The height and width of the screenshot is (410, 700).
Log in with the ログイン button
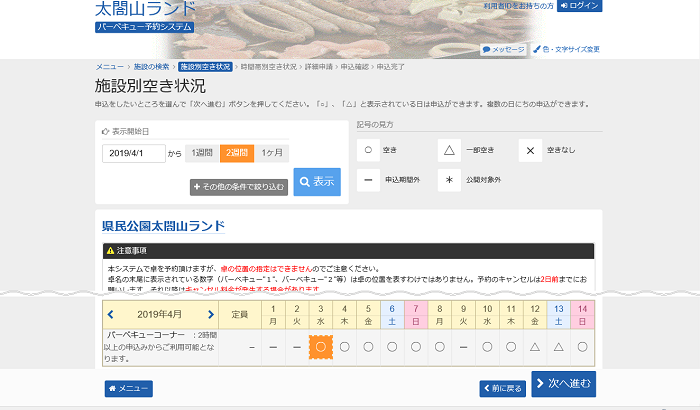pyautogui.click(x=579, y=5)
